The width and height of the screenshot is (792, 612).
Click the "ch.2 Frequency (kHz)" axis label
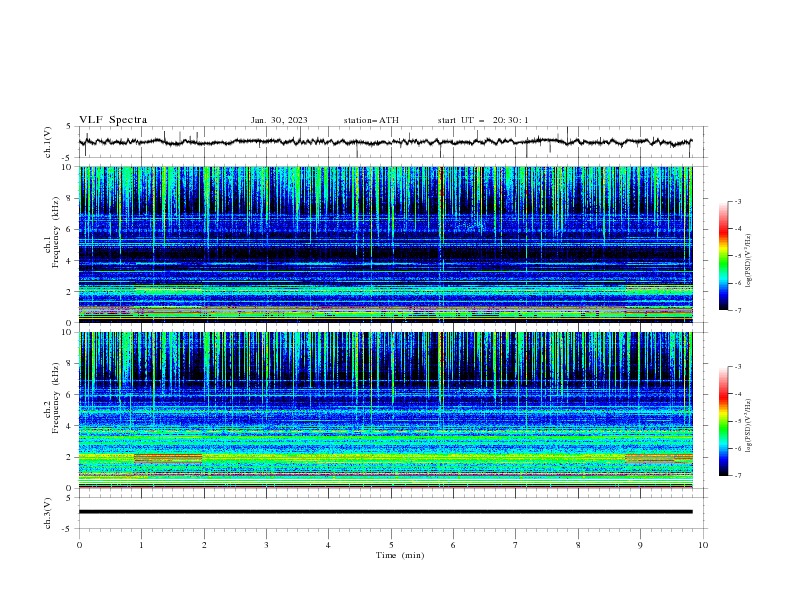click(52, 397)
